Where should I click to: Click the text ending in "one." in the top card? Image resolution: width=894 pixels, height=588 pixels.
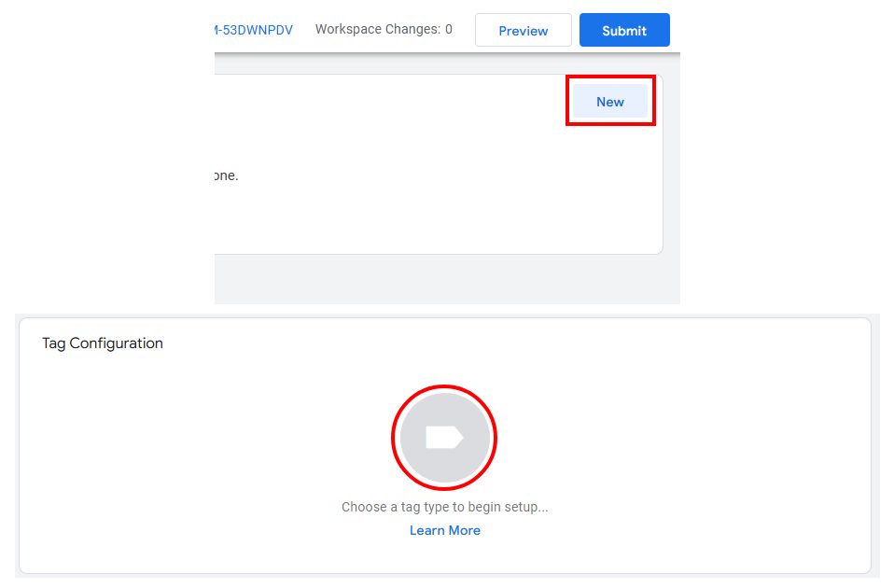(x=227, y=175)
